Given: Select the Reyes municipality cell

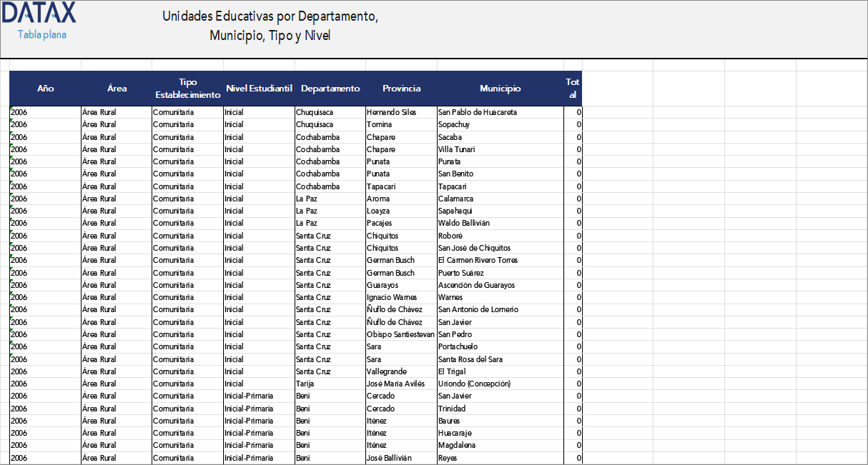Looking at the screenshot, I should [447, 458].
